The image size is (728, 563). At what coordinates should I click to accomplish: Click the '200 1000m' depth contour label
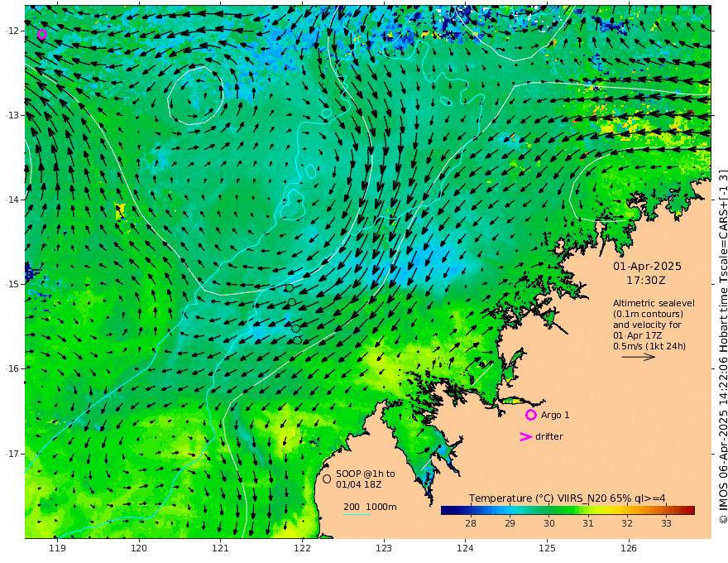tap(370, 507)
